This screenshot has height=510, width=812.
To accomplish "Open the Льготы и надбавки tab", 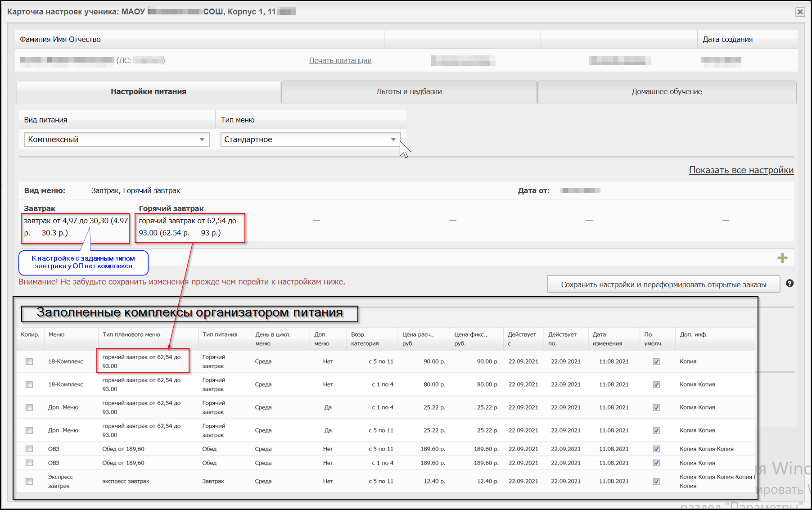I will click(x=409, y=92).
